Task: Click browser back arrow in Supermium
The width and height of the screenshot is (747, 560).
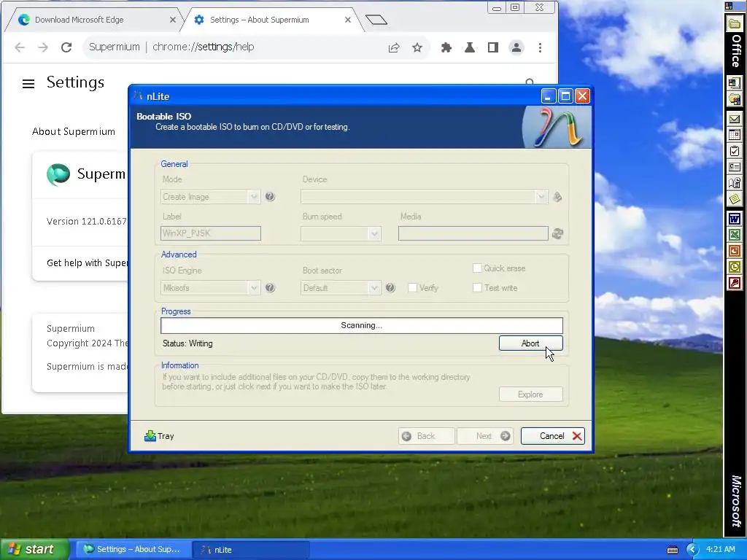Action: (x=20, y=47)
